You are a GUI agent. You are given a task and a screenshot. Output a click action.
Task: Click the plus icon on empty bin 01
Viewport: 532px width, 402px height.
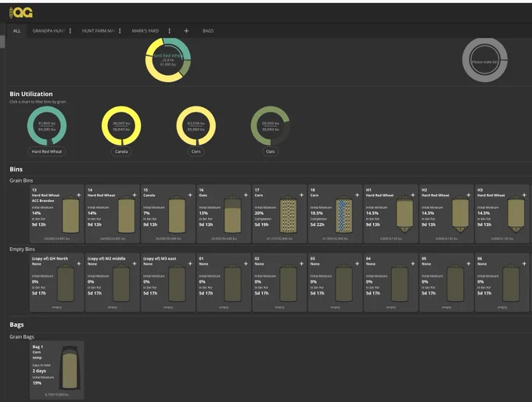tap(246, 264)
